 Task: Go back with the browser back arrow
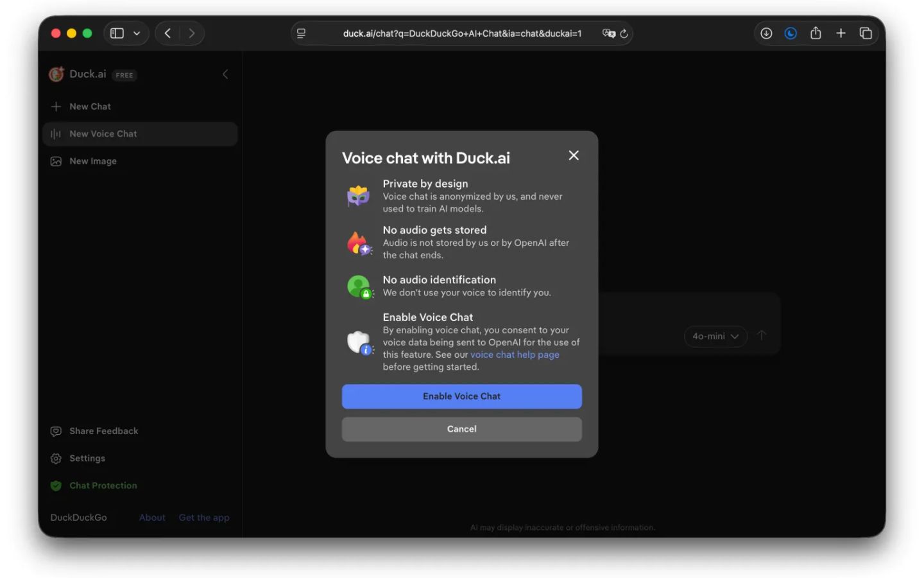click(167, 33)
